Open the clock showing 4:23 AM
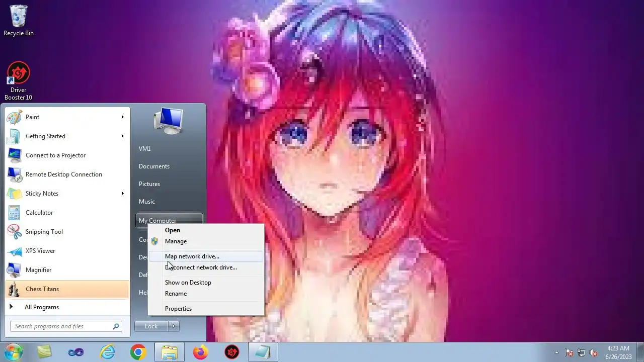 tap(618, 352)
